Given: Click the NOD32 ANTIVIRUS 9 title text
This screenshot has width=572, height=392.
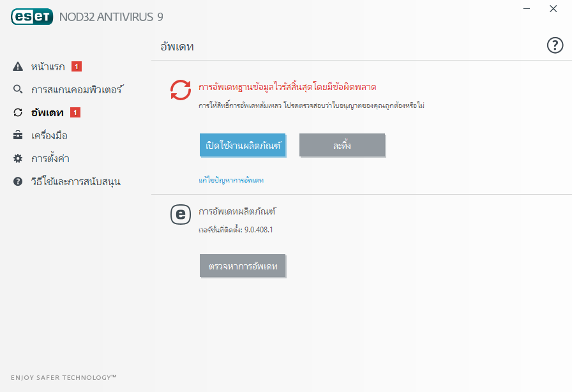Looking at the screenshot, I should 111,17.
